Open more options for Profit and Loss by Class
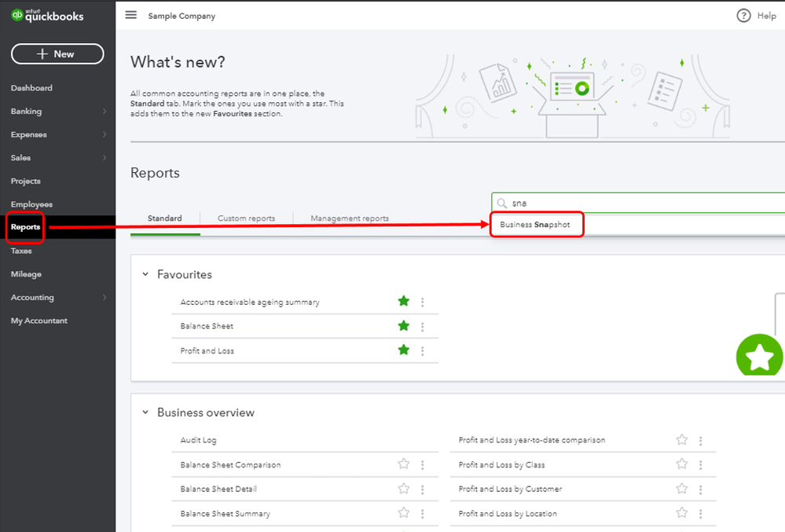785x532 pixels. coord(701,464)
